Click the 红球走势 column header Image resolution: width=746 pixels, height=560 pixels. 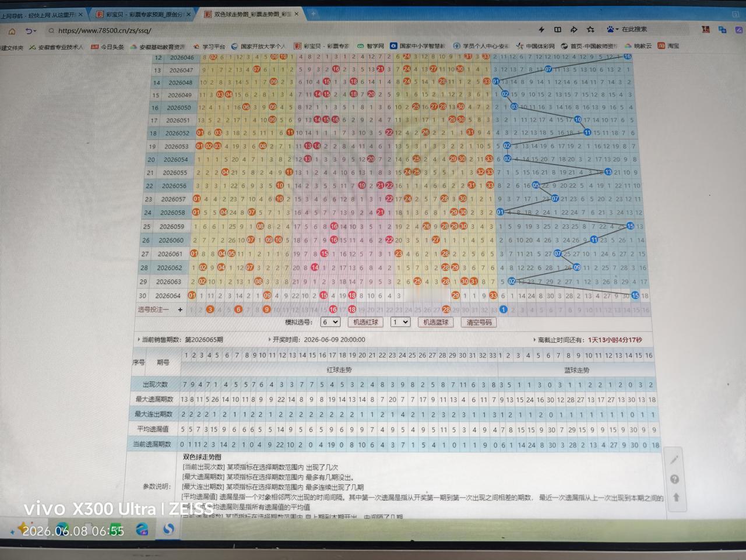coord(339,370)
